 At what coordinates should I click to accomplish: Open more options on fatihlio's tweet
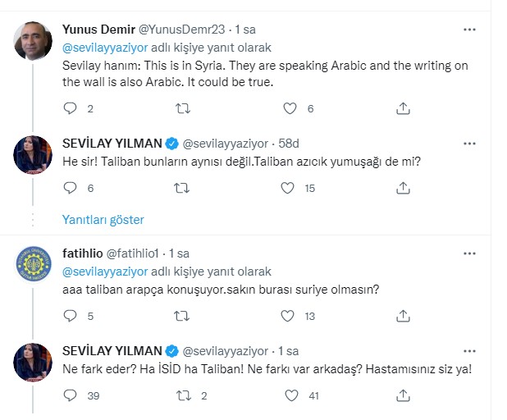coord(469,253)
